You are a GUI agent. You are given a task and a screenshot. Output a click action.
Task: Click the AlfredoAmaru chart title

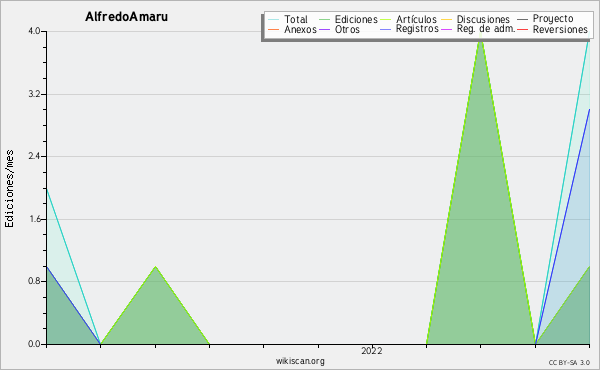pos(126,17)
